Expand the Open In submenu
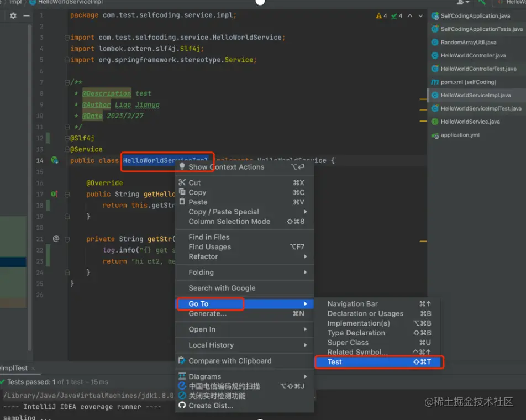Screen dimensions: 526x420 [245, 329]
